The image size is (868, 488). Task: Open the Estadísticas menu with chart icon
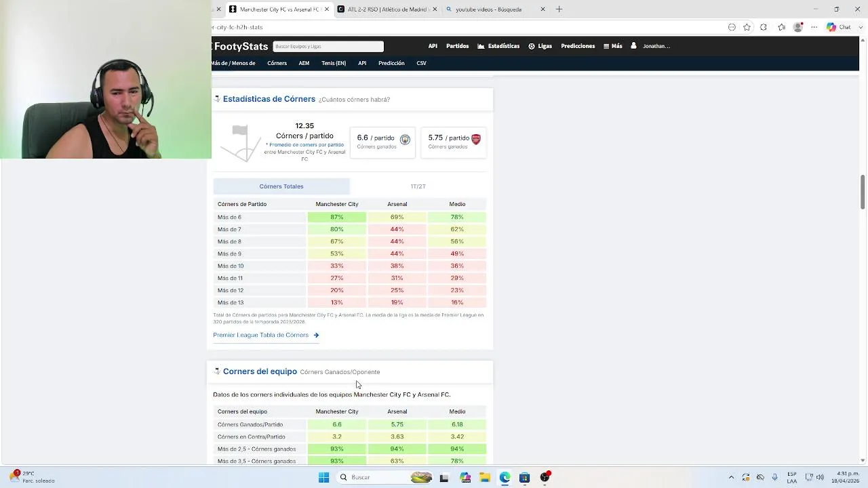(x=498, y=46)
